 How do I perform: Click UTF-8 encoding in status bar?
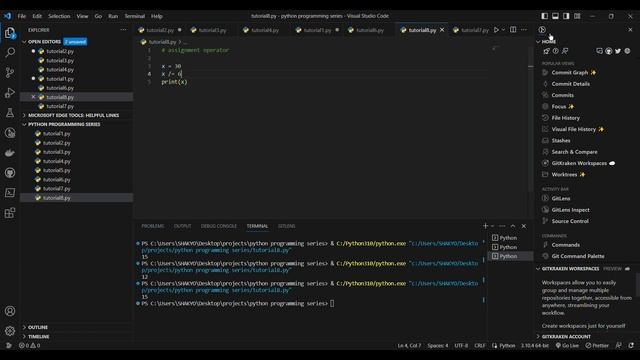[x=461, y=345]
